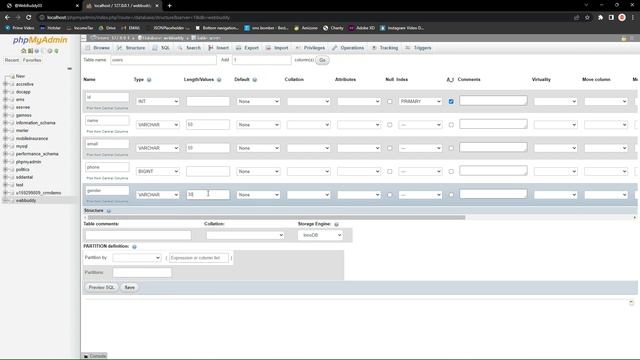This screenshot has height=360, width=640.
Task: Open the Recent link in sidebar
Action: 12,60
